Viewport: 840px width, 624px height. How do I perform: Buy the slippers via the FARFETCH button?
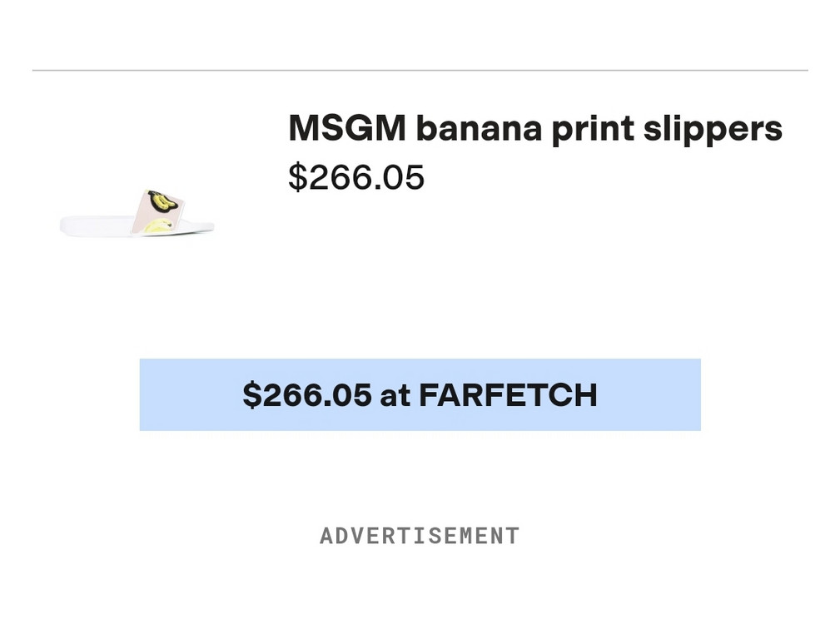coord(420,394)
